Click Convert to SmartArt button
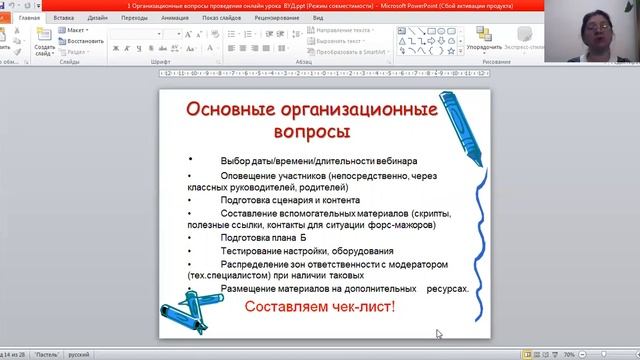Viewport: 640px width, 360px height. (x=348, y=52)
